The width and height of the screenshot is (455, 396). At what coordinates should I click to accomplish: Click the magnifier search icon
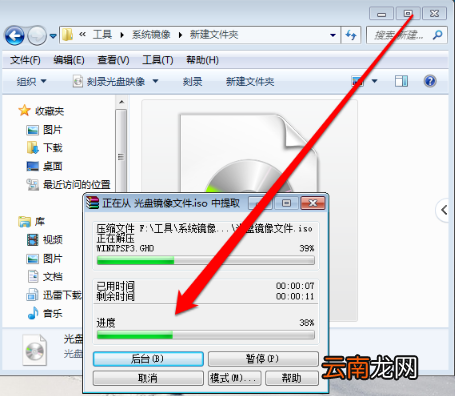[437, 35]
